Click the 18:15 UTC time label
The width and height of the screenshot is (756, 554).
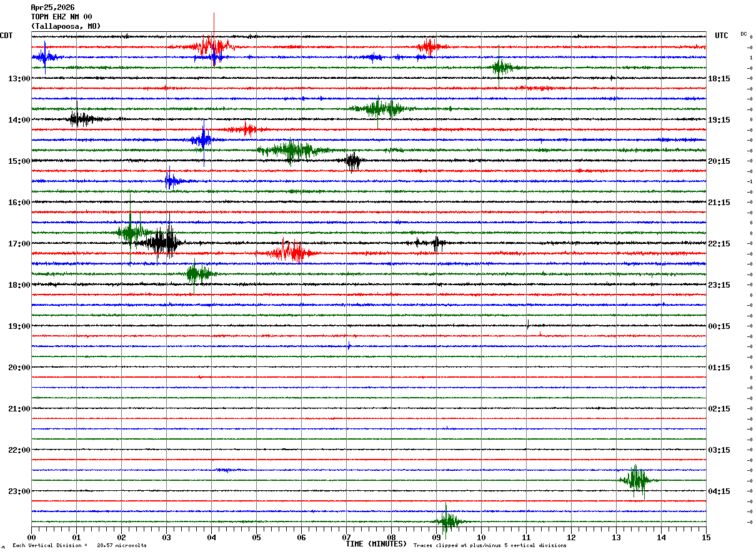tap(719, 79)
